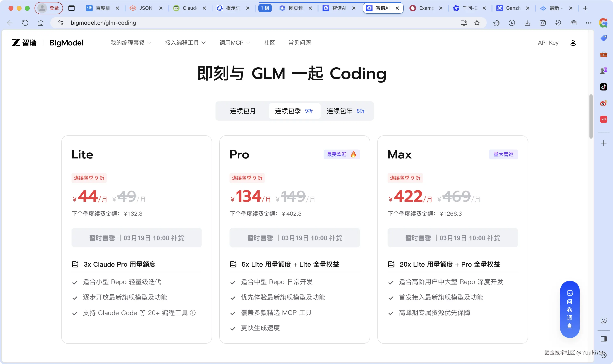Select the 连续包月 billing option
The height and width of the screenshot is (364, 613).
[x=243, y=111]
